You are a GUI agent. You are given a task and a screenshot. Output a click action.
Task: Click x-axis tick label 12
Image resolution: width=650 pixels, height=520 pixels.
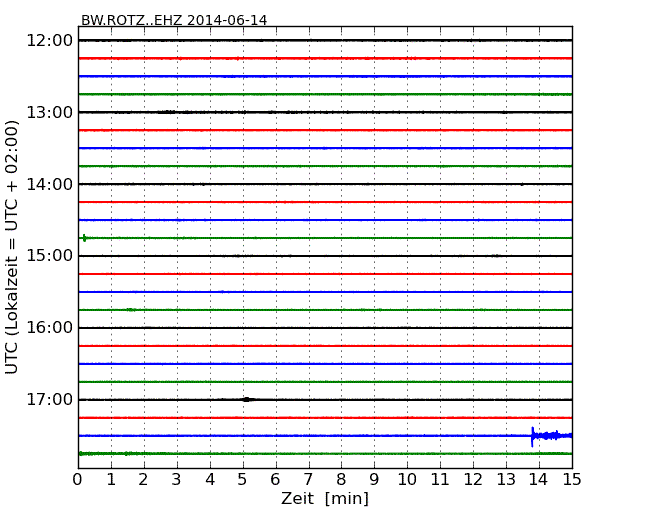(473, 480)
